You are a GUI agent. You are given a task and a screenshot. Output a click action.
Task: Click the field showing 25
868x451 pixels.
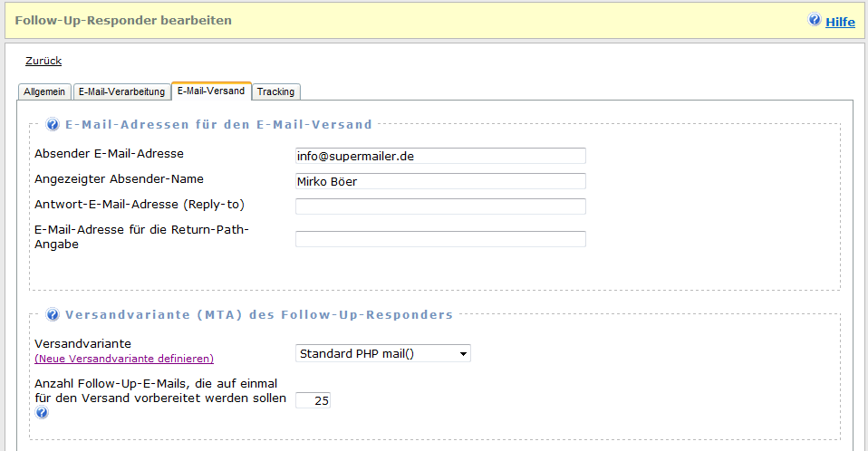point(313,400)
